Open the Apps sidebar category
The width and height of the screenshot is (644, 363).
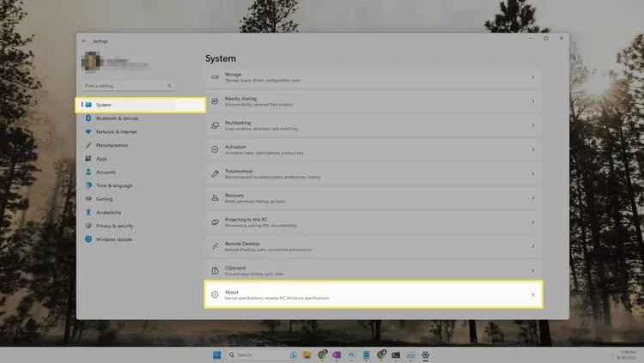tap(101, 159)
